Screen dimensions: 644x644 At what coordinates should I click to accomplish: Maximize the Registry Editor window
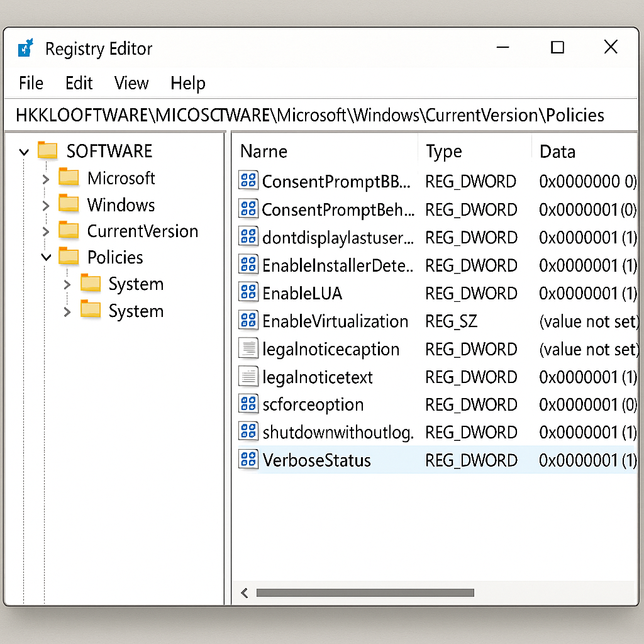[x=557, y=47]
